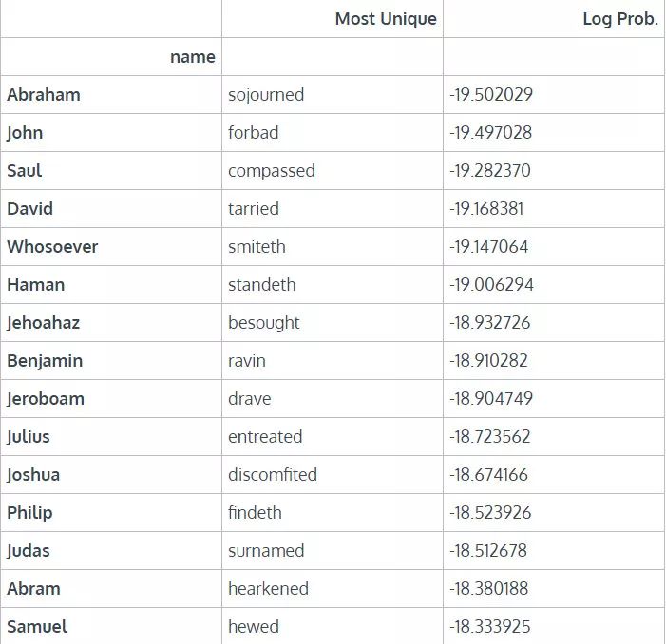666x644 pixels.
Task: Click the word 'compassed'
Action: click(272, 171)
